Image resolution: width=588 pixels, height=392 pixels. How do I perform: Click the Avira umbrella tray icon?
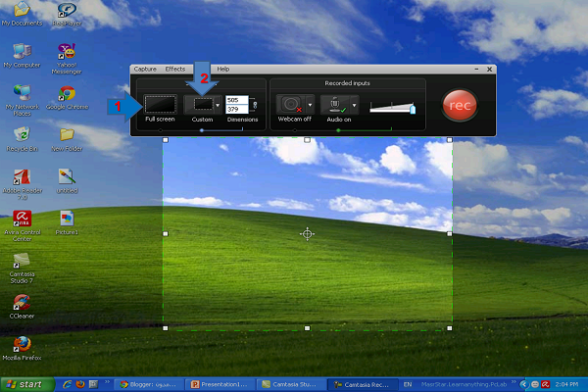click(546, 384)
